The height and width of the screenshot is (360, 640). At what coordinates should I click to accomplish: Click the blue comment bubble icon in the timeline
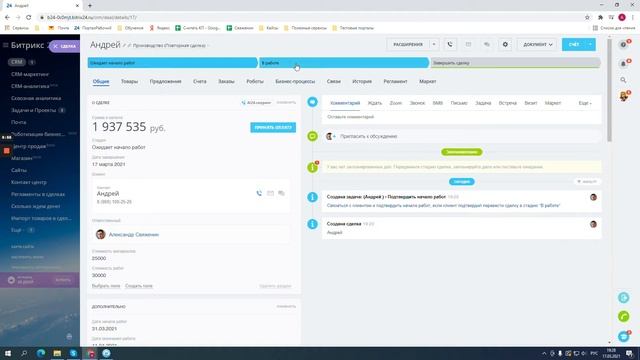(312, 102)
